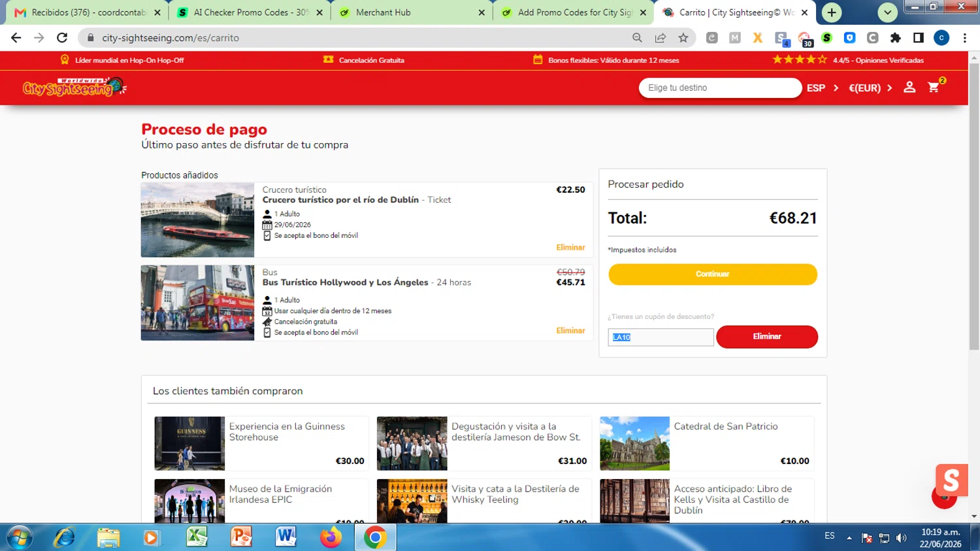The image size is (980, 551).
Task: Open Libro de Kells early access card
Action: 707,501
